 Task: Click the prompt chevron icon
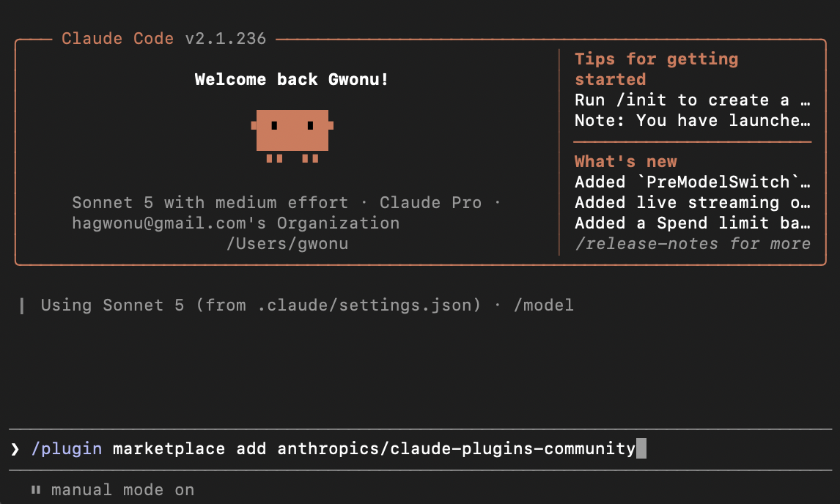click(x=15, y=449)
